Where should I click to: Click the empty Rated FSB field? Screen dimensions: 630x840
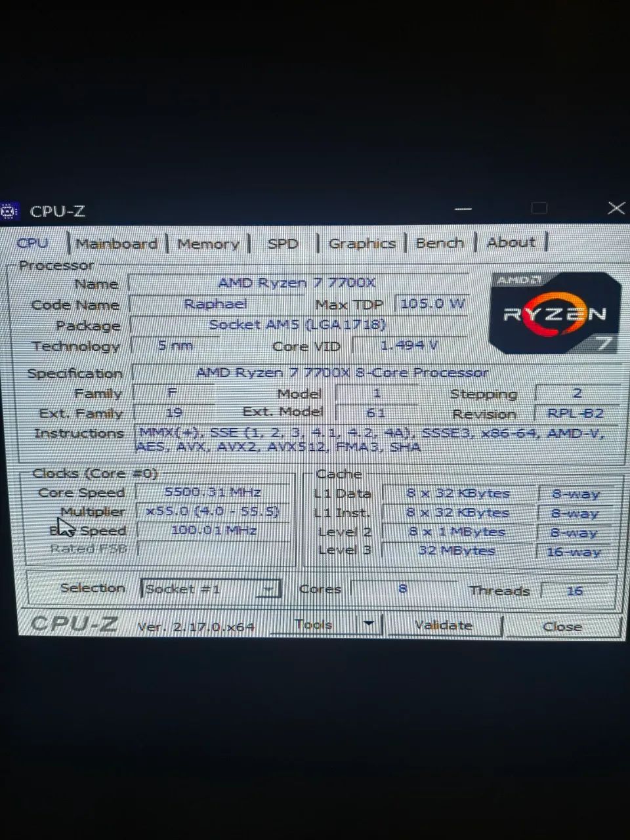213,549
